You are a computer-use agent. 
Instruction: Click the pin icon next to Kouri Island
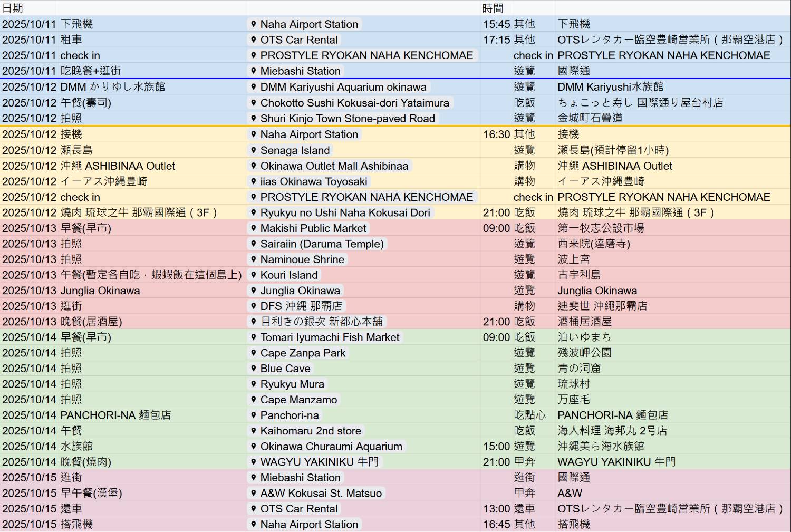point(254,275)
